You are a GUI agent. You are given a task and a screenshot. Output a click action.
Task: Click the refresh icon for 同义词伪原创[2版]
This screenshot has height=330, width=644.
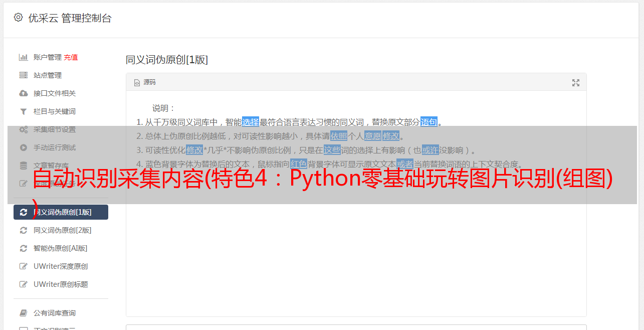pyautogui.click(x=23, y=230)
